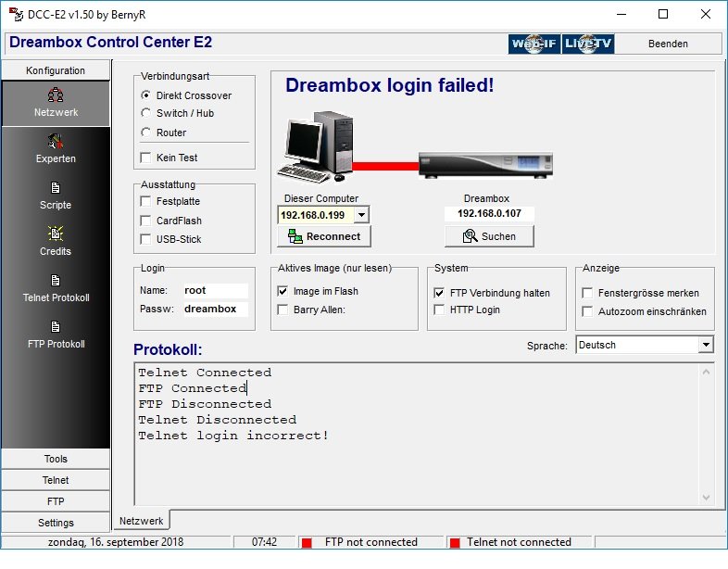Click the Dreambox receiver image
The height and width of the screenshot is (569, 728).
click(485, 165)
